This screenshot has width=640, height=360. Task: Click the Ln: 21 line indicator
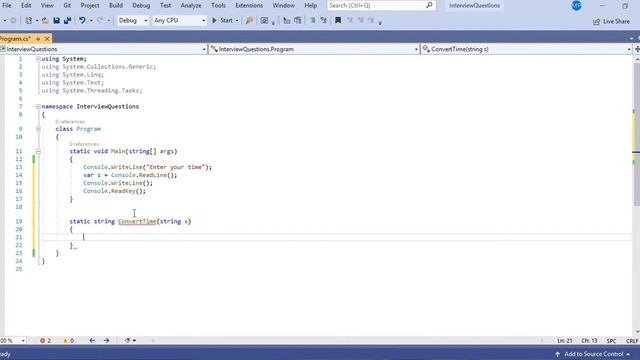coord(565,340)
